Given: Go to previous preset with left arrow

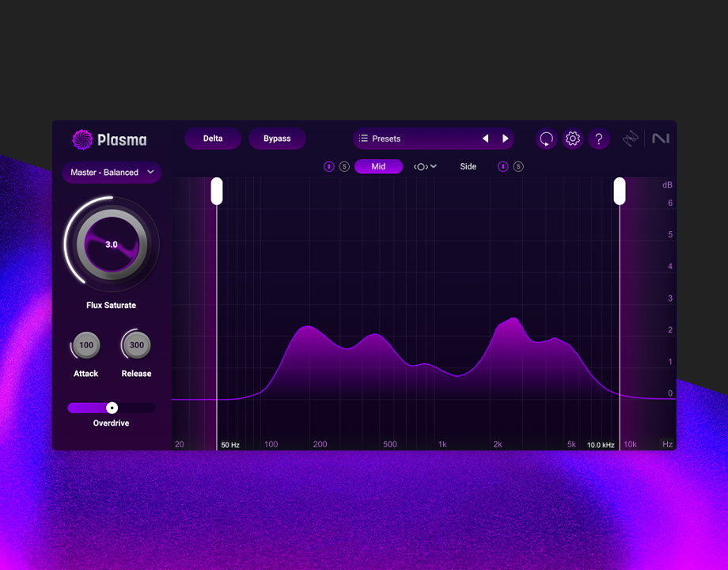Looking at the screenshot, I should (x=485, y=139).
